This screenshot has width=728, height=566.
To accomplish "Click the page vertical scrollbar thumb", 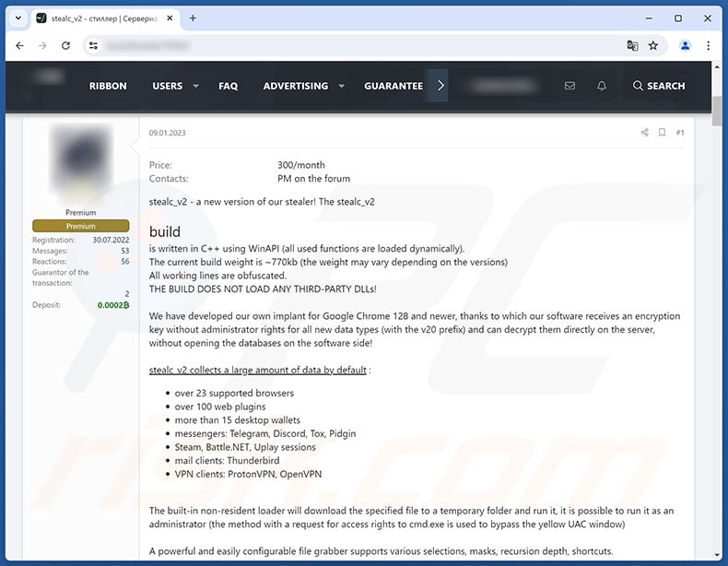I will click(717, 111).
